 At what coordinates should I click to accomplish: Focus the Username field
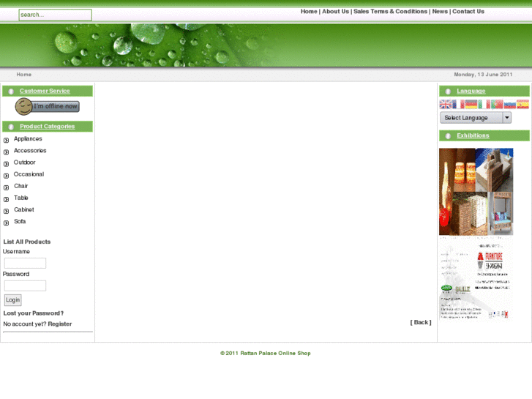click(x=25, y=263)
